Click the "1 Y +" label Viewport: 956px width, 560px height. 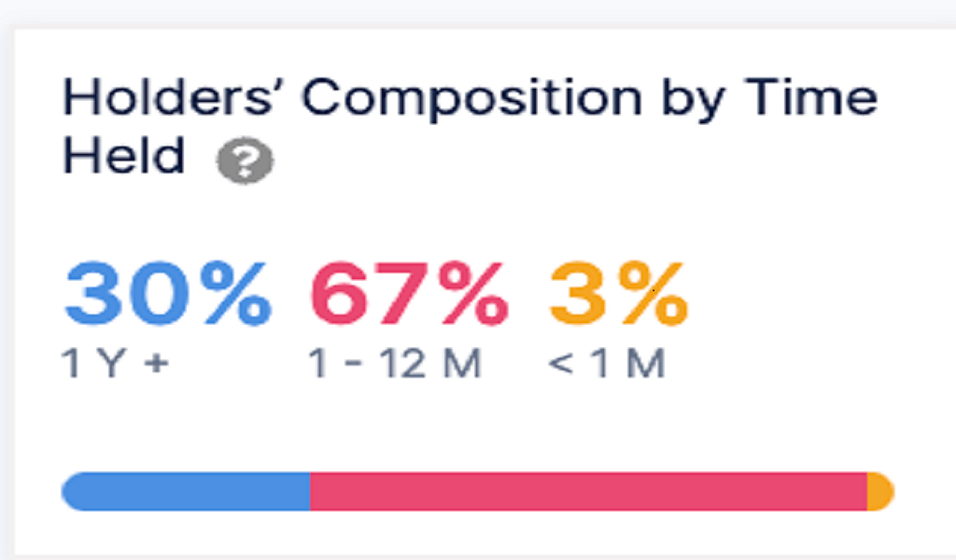click(x=116, y=364)
